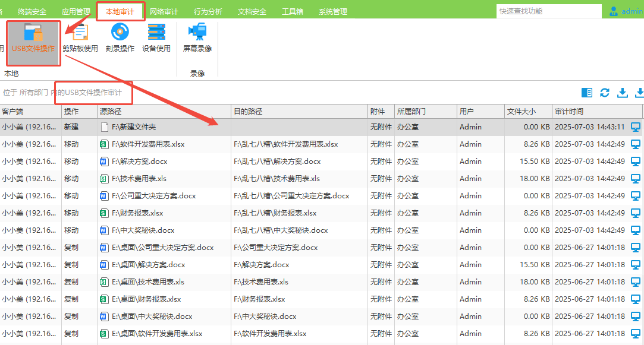
Task: Click spreadsheet icon of E:\桌面\软件开发费用表.xlsx
Action: tap(104, 334)
